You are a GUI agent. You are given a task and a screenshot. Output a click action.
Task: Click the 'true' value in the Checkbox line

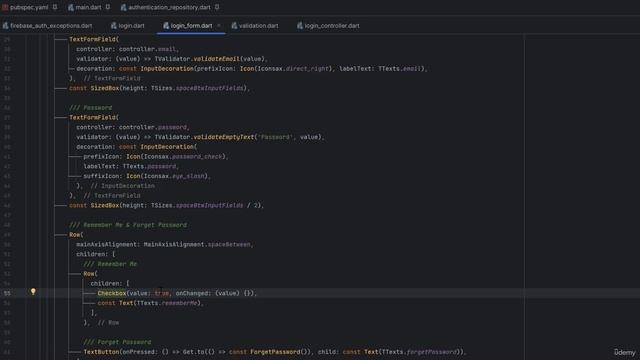tap(162, 293)
